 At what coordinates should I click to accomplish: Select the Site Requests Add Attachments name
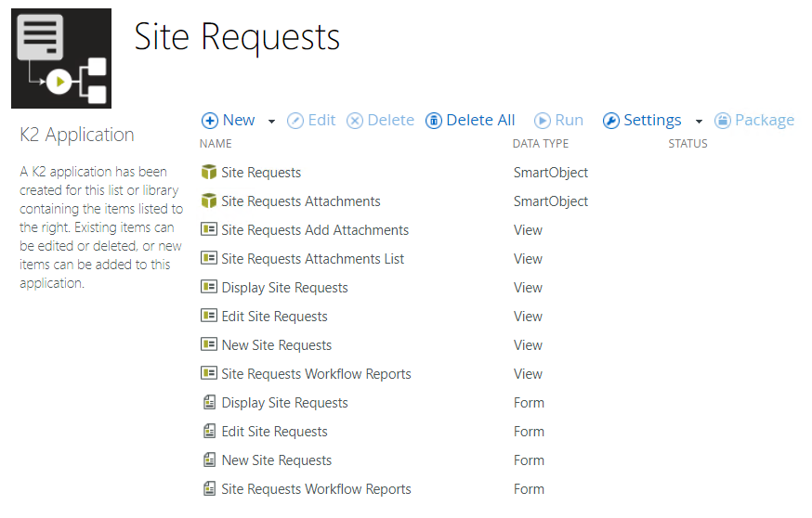click(315, 230)
